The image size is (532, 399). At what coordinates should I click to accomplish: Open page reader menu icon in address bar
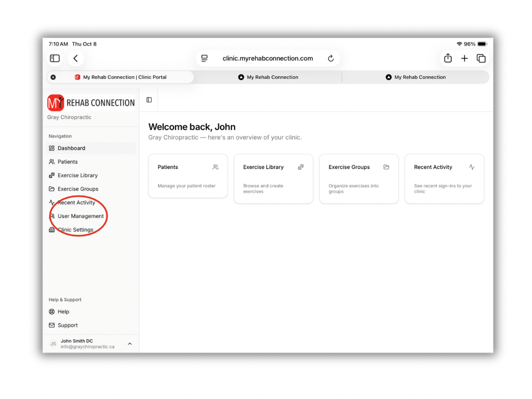click(x=204, y=59)
